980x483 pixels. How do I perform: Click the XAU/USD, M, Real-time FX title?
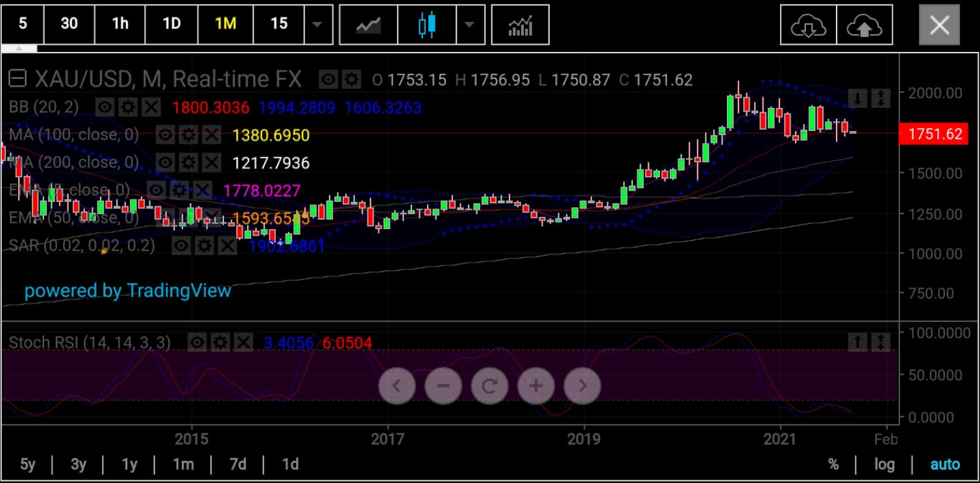coord(168,79)
